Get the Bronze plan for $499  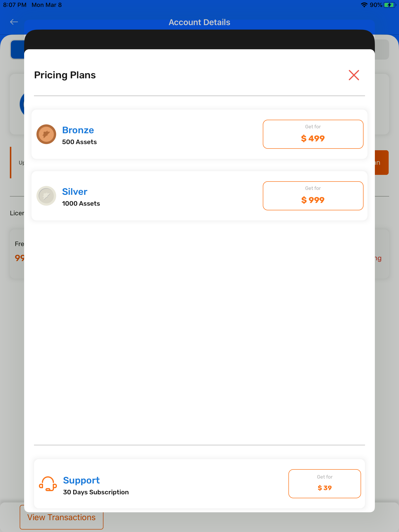(313, 134)
